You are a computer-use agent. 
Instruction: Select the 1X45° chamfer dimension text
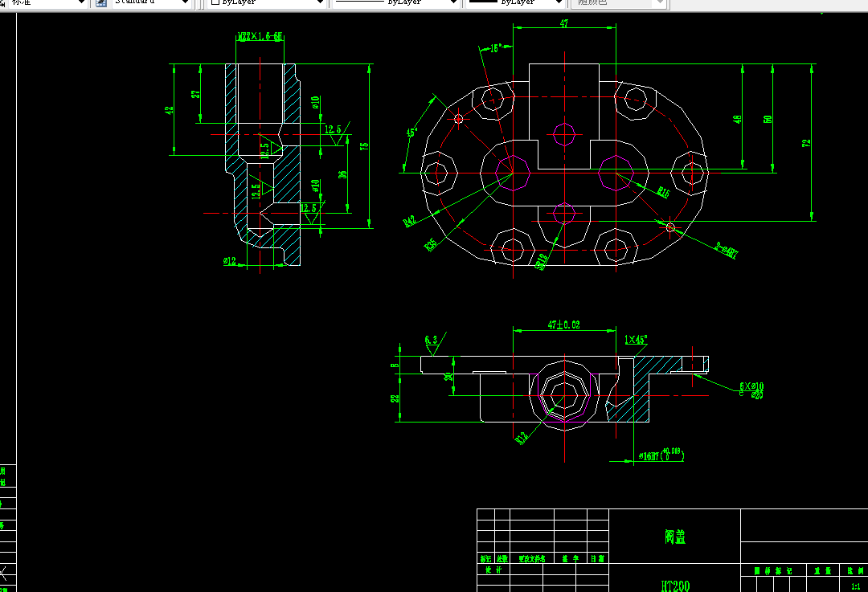(636, 340)
